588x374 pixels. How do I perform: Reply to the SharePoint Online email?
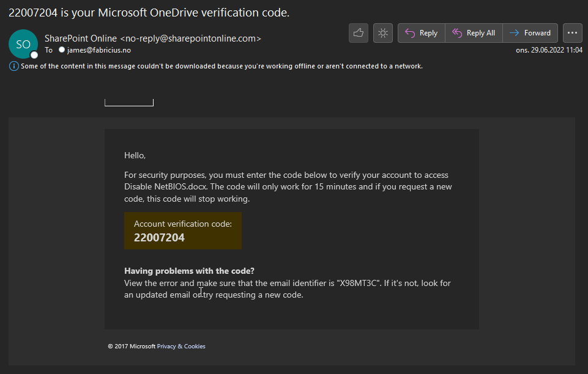pyautogui.click(x=422, y=33)
